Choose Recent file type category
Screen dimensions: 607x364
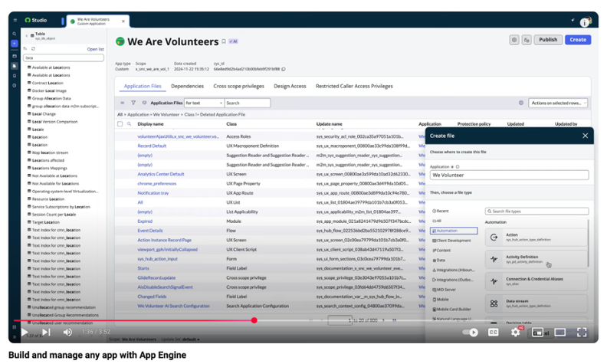tap(441, 211)
